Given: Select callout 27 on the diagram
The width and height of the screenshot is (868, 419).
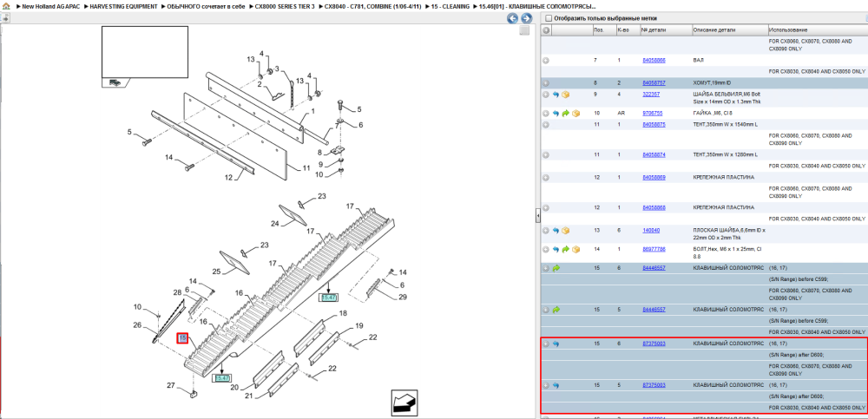Looking at the screenshot, I should (171, 385).
